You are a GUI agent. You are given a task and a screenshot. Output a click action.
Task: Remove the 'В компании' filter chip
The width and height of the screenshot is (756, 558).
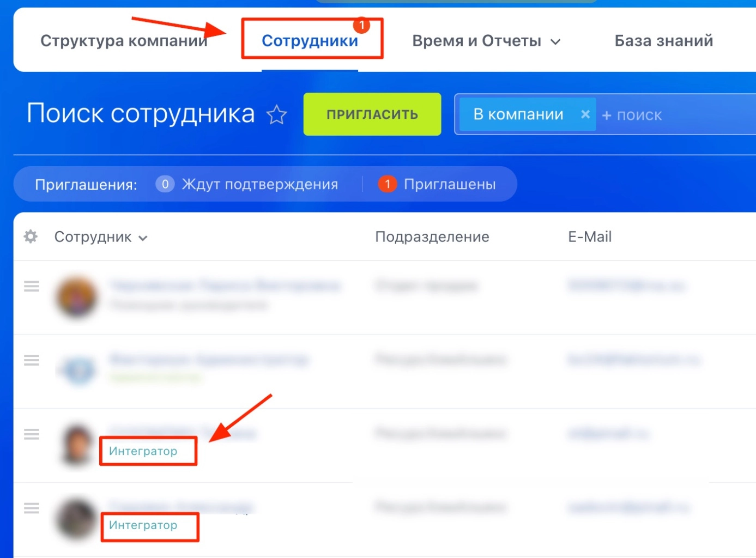585,114
